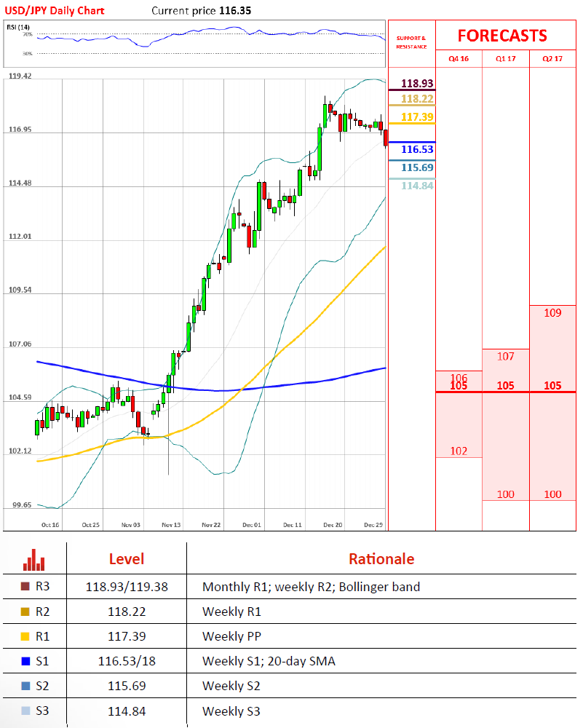Click the USD/JPY Daily Chart title
Image resolution: width=583 pixels, height=728 pixels.
[x=55, y=11]
